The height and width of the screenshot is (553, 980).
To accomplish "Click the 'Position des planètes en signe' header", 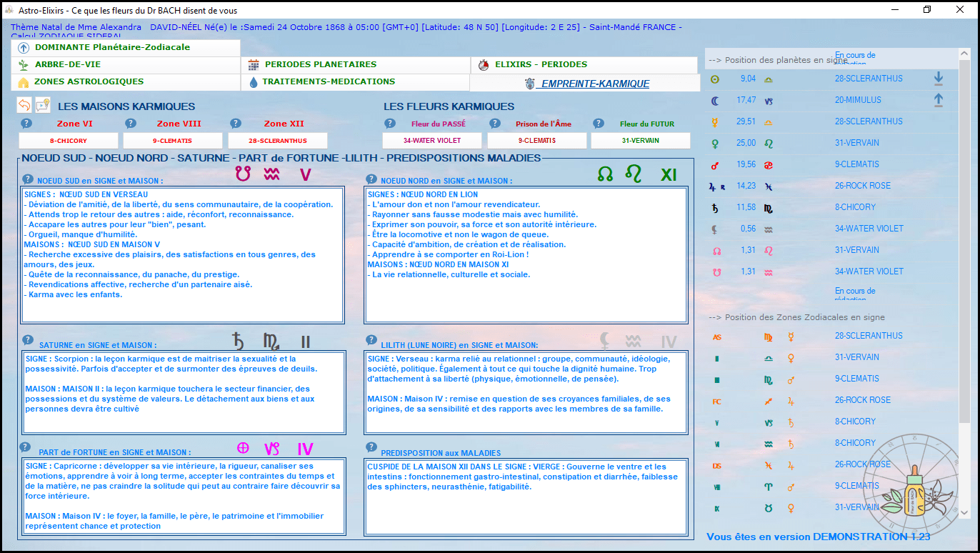I will point(778,60).
